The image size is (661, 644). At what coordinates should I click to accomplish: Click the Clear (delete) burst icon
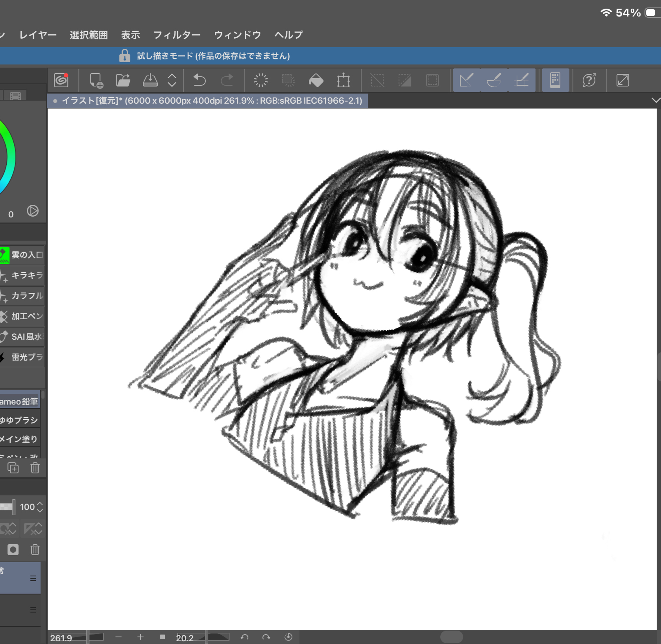coord(260,80)
